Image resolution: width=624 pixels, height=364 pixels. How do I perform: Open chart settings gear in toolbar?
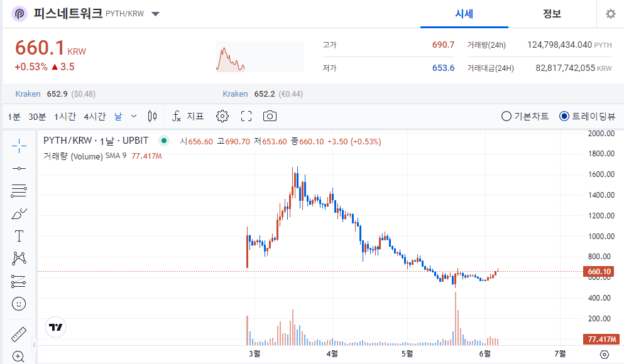pyautogui.click(x=222, y=116)
